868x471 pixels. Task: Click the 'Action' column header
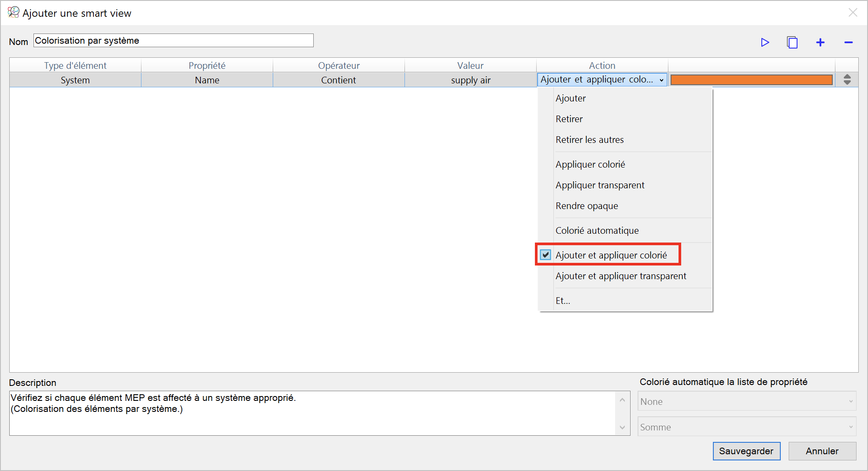602,65
